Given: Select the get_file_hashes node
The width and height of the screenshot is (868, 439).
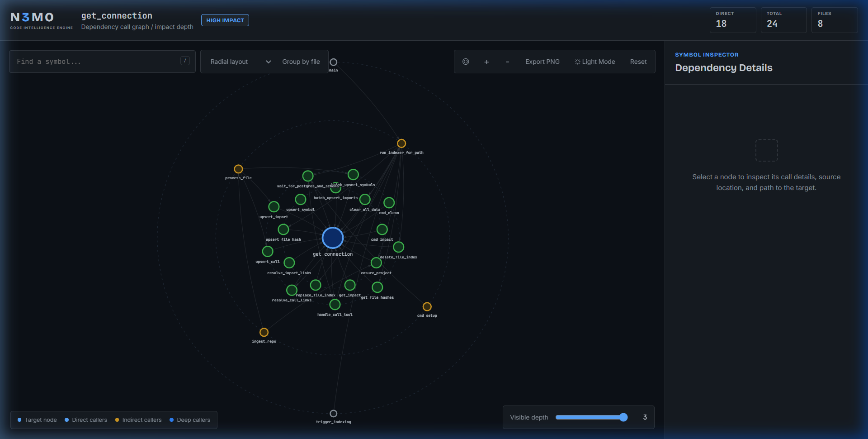Looking at the screenshot, I should 377,287.
